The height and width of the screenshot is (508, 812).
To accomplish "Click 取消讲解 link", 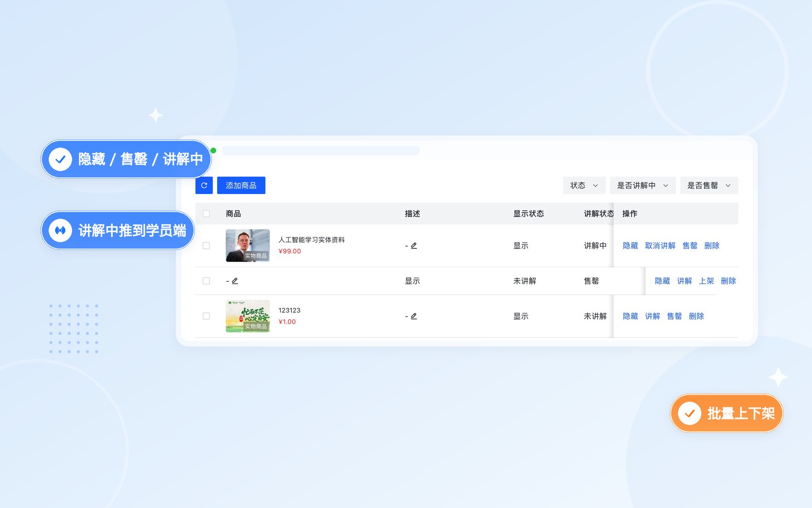I will pyautogui.click(x=660, y=245).
